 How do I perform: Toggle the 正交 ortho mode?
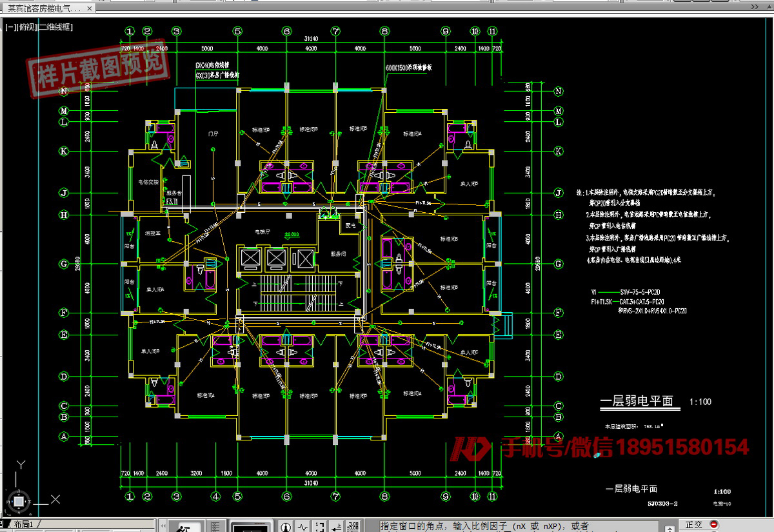click(x=694, y=526)
